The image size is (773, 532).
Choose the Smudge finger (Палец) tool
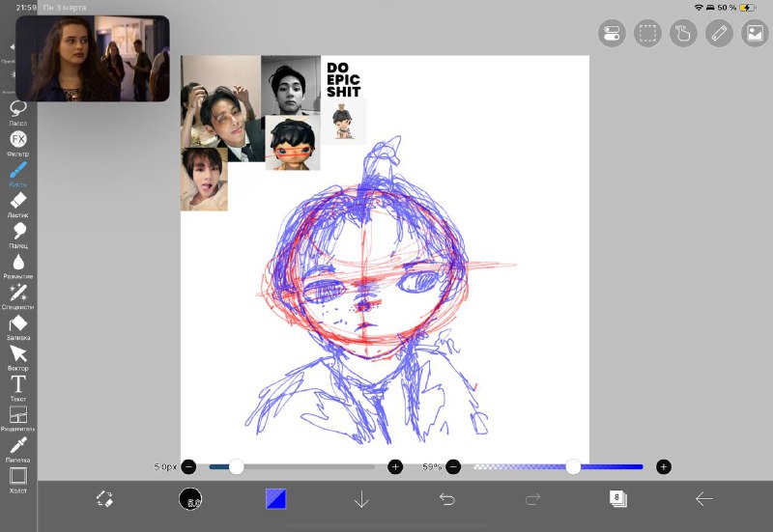pyautogui.click(x=17, y=232)
